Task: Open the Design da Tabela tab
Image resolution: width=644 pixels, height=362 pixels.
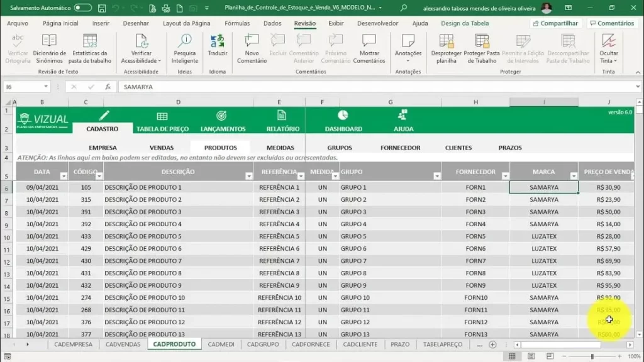Action: tap(465, 23)
